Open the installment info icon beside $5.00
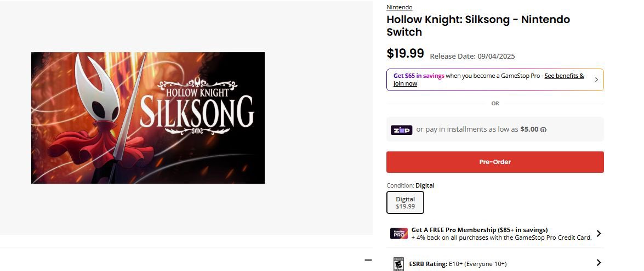 [544, 130]
